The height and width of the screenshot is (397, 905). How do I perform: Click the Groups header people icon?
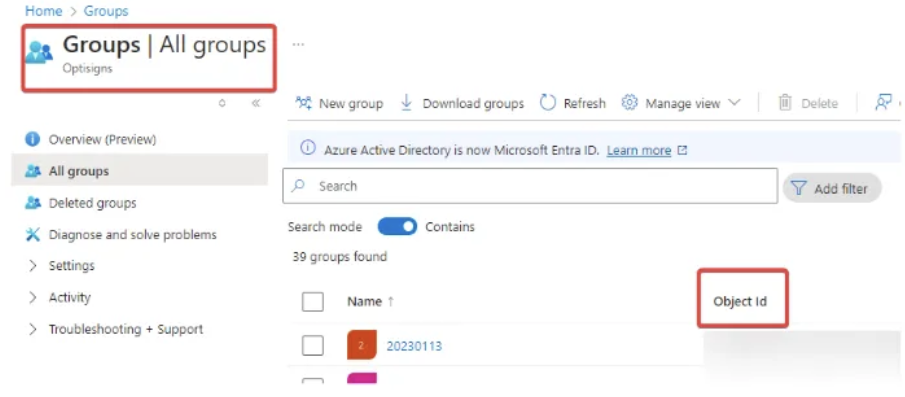[39, 52]
